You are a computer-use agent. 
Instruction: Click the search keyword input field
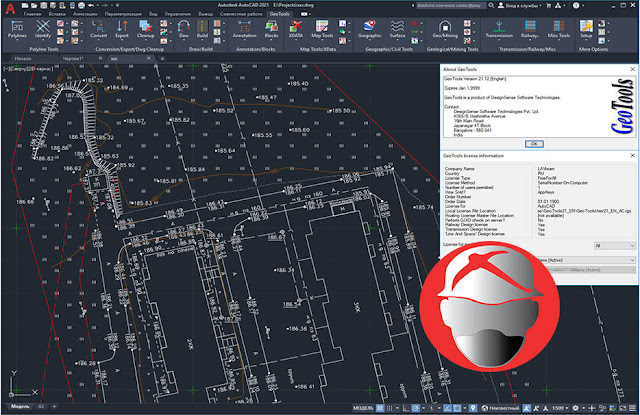(x=451, y=5)
